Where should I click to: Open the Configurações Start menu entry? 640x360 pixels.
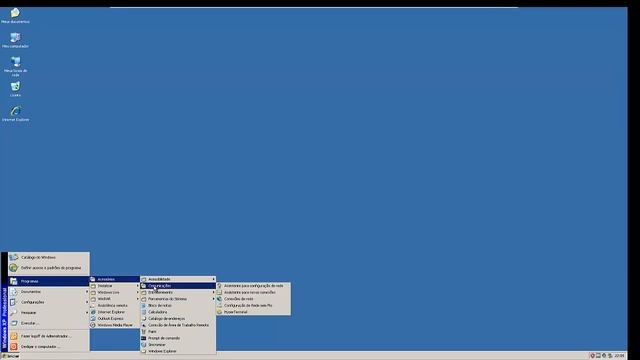49,302
